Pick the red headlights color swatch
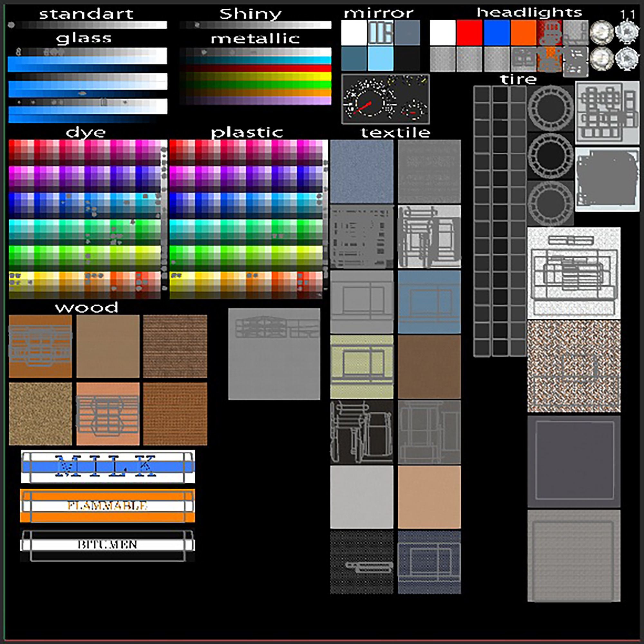 tap(469, 32)
